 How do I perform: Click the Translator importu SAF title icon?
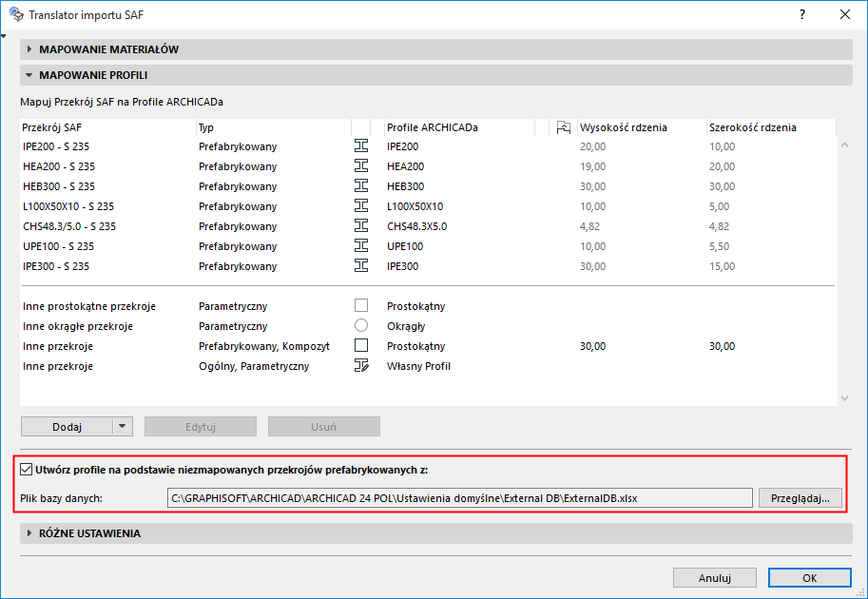(x=16, y=14)
